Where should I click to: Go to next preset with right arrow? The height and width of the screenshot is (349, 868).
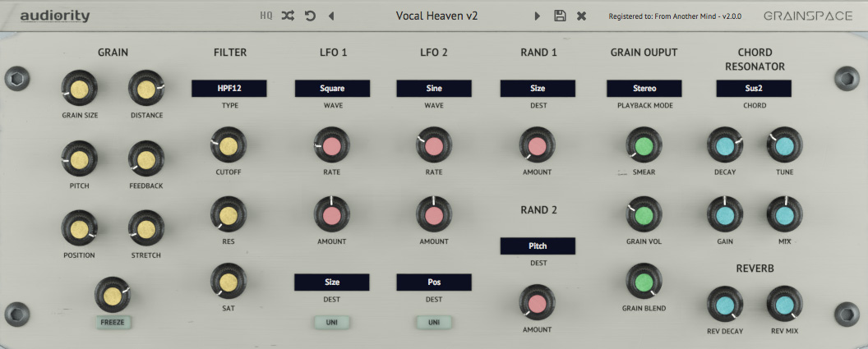(538, 16)
